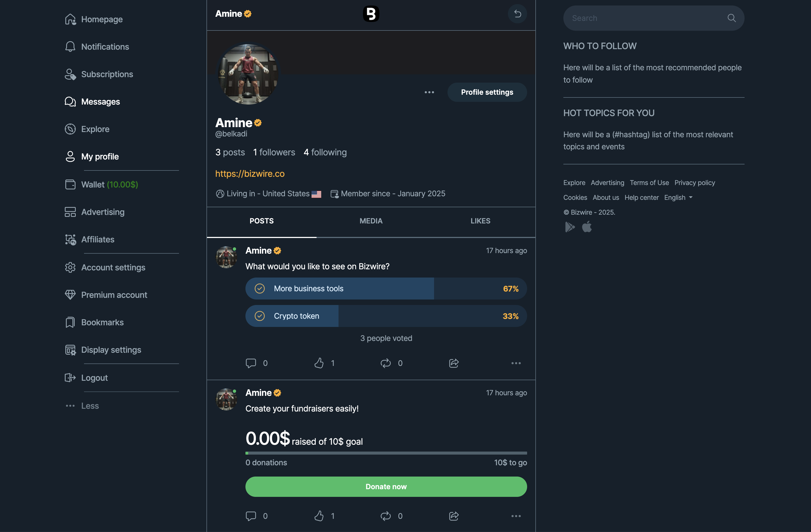
Task: Click the search magnifier icon
Action: coord(731,18)
